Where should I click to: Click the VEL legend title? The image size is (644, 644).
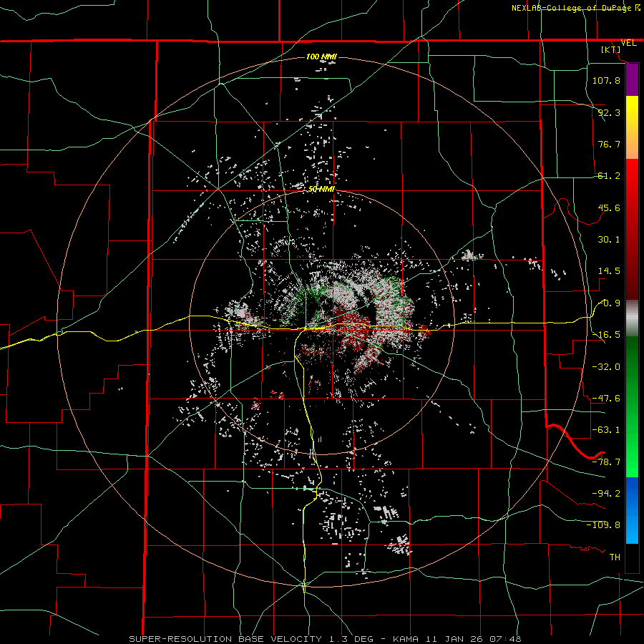[628, 43]
